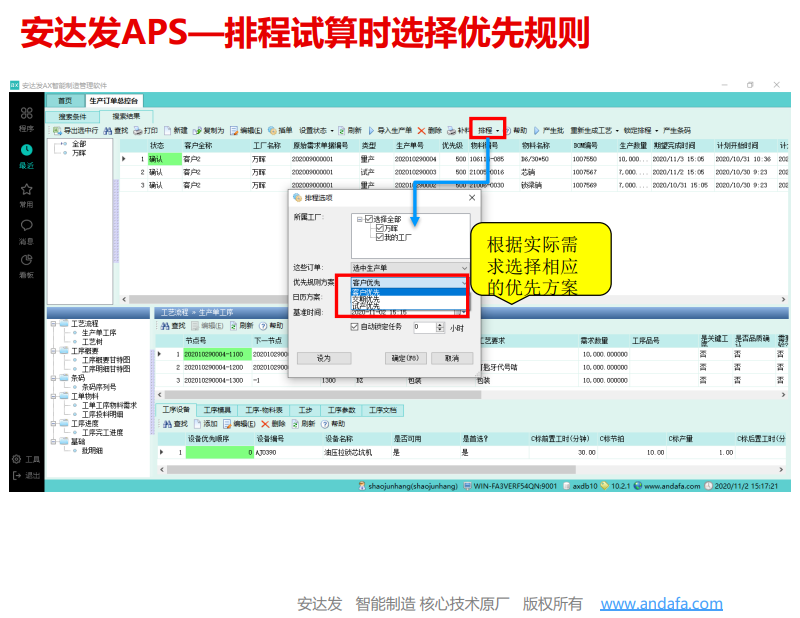Switch to the 搜索条件 tab
Image resolution: width=800 pixels, height=618 pixels.
(x=72, y=117)
